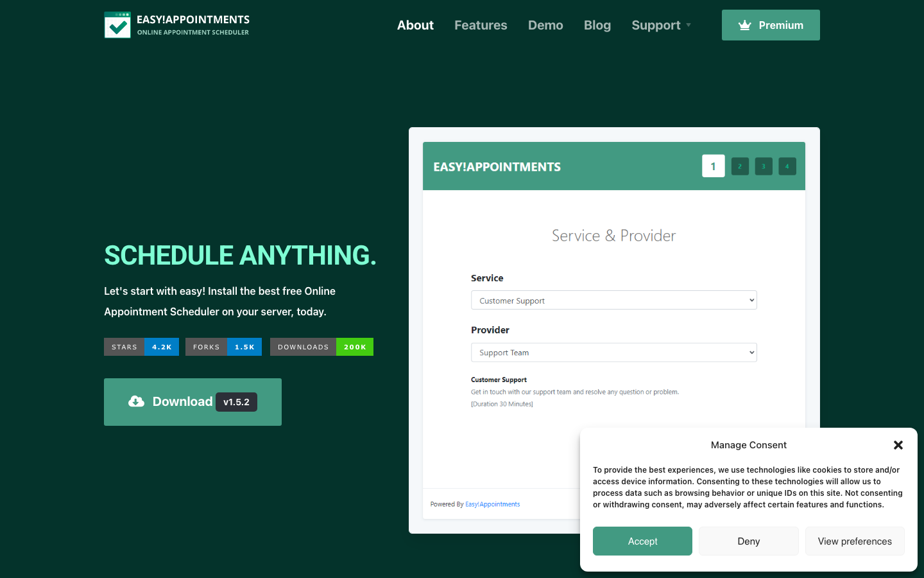Expand the Support menu in the navigation
The width and height of the screenshot is (924, 578).
661,25
